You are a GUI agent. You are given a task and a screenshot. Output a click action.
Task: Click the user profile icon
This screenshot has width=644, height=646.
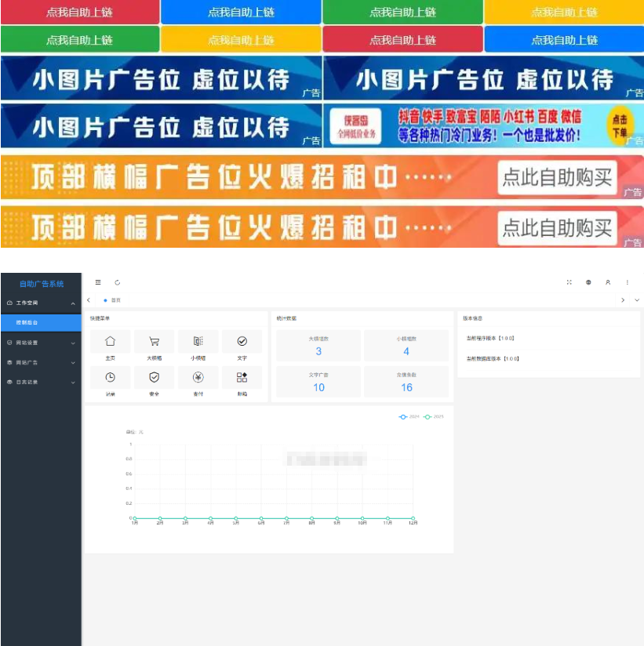(x=608, y=280)
